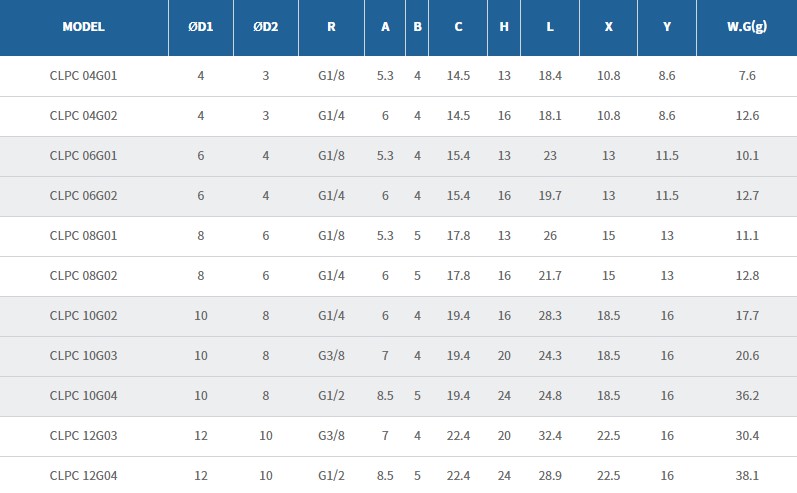Click the CLPC 10G03 model name
This screenshot has height=493, width=797.
point(83,356)
